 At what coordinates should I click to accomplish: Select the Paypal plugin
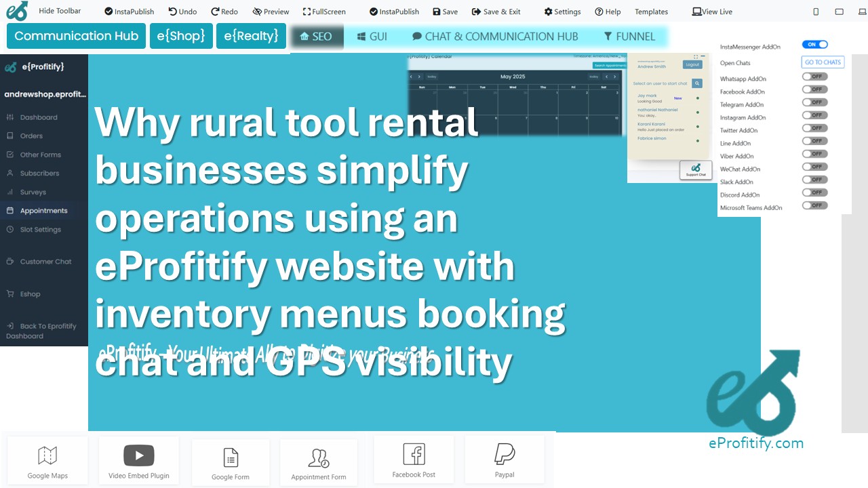click(x=505, y=460)
